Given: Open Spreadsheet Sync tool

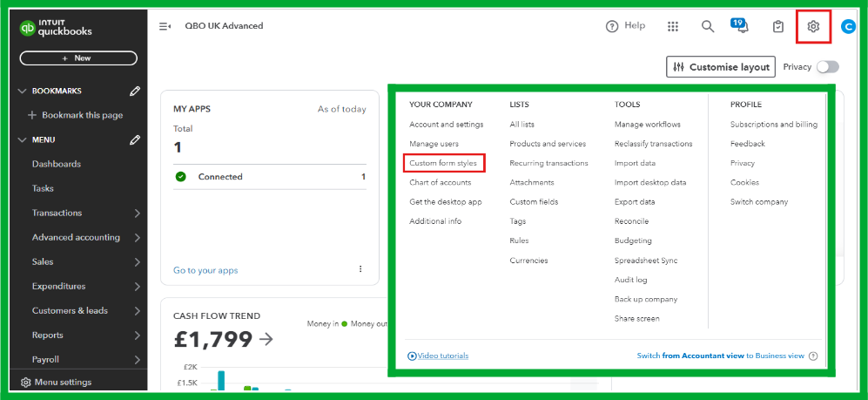Looking at the screenshot, I should tap(645, 261).
